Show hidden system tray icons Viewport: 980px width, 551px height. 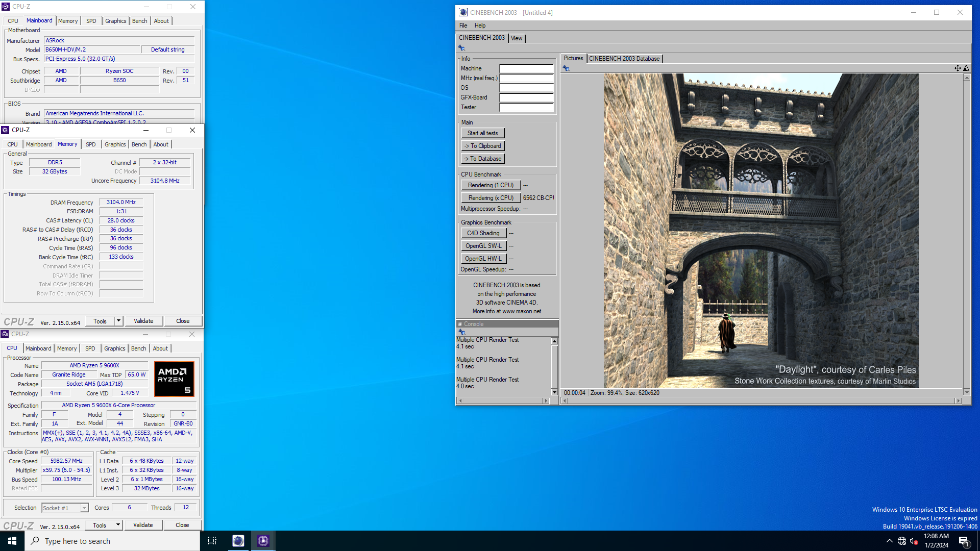pos(889,541)
